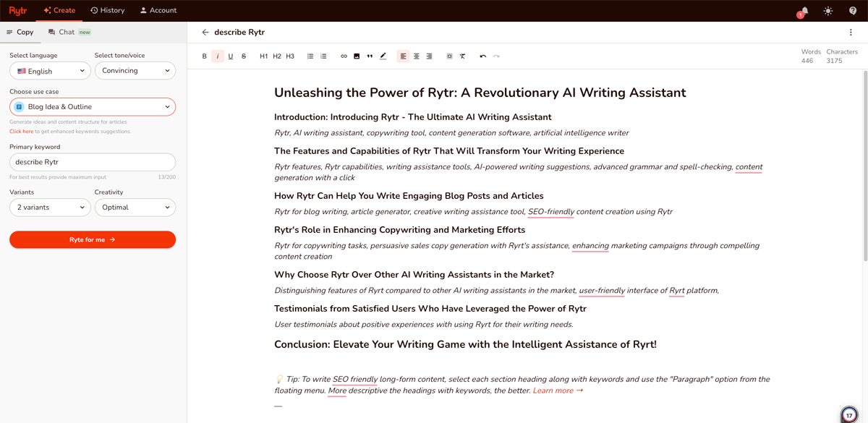This screenshot has width=868, height=423.
Task: Click the Rytr logo
Action: point(18,10)
